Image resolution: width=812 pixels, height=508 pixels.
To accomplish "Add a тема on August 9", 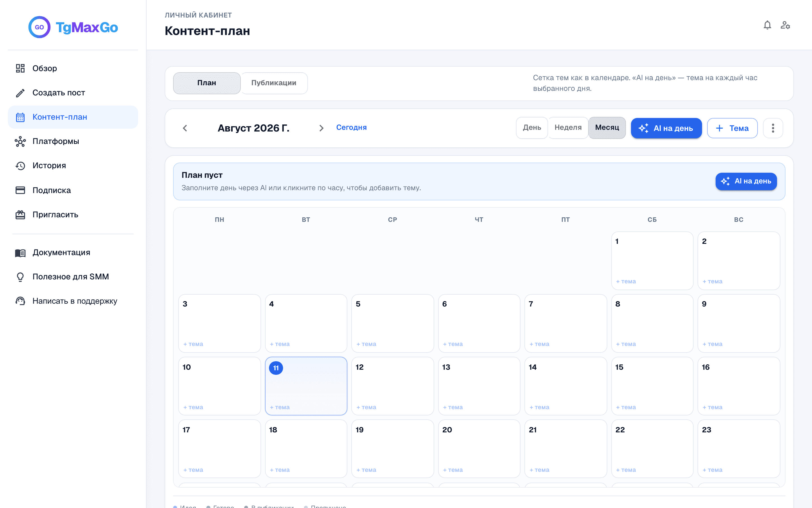I will 712,344.
